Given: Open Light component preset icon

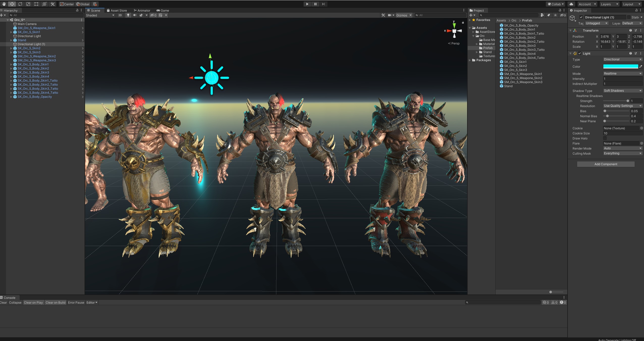Looking at the screenshot, I should (x=635, y=53).
